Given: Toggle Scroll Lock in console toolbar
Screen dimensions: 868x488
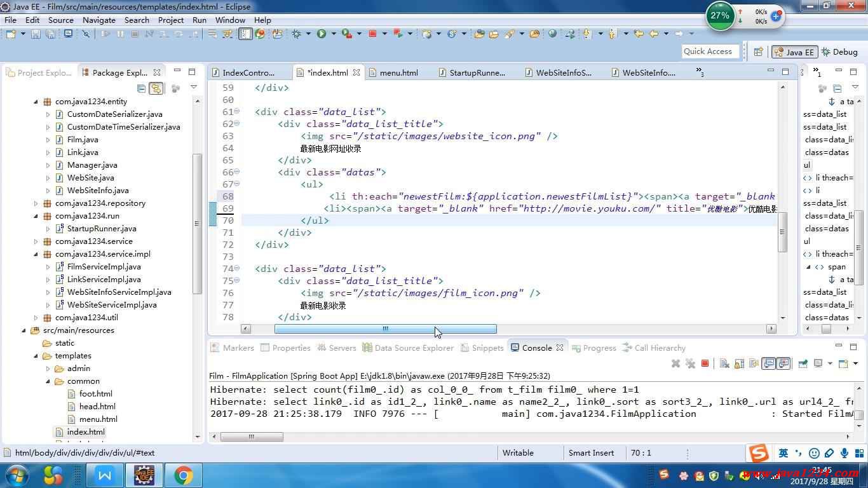Looking at the screenshot, I should click(x=739, y=363).
